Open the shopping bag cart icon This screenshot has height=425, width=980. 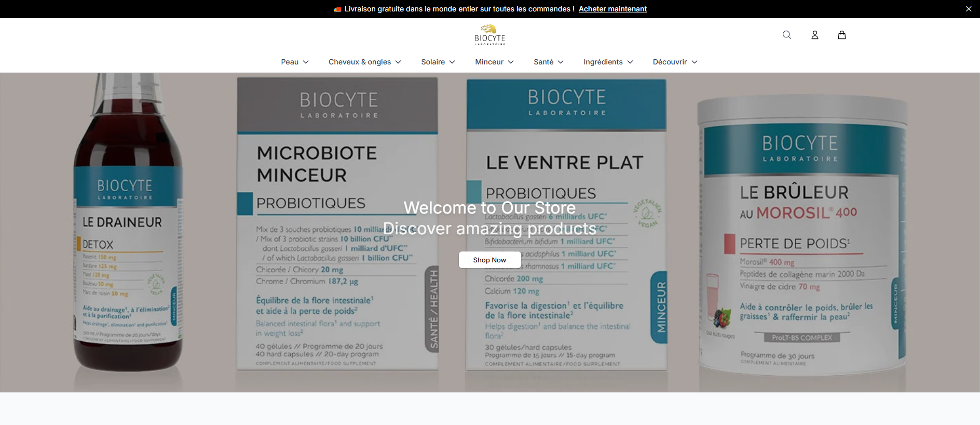tap(842, 35)
